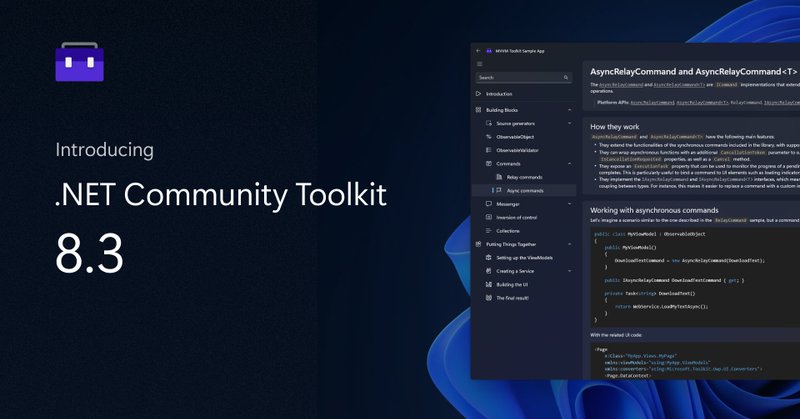Click code line with new AsyncRelayCommand(DownloadText)

[689, 261]
